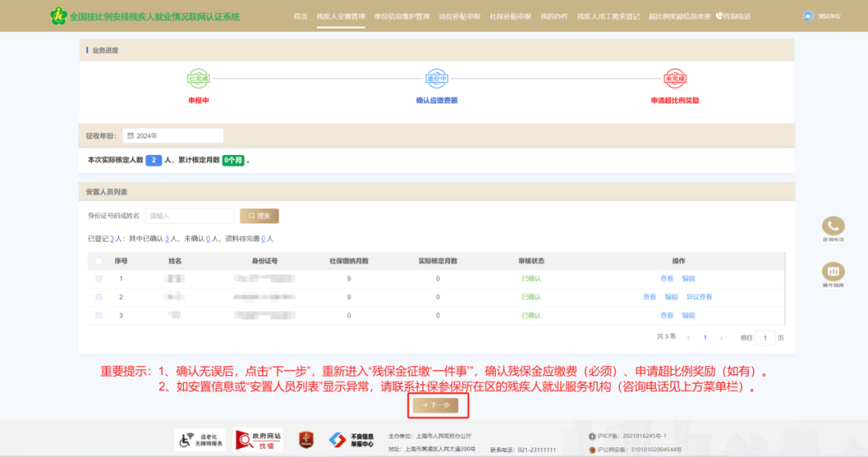Click the 政府网站找错 footer icon
The image size is (868, 457).
tap(259, 440)
